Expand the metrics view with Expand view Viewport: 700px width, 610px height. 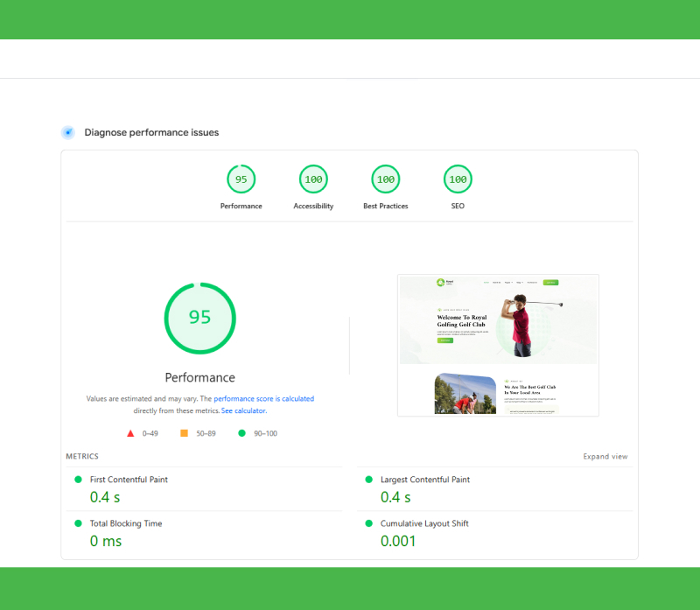tap(605, 457)
